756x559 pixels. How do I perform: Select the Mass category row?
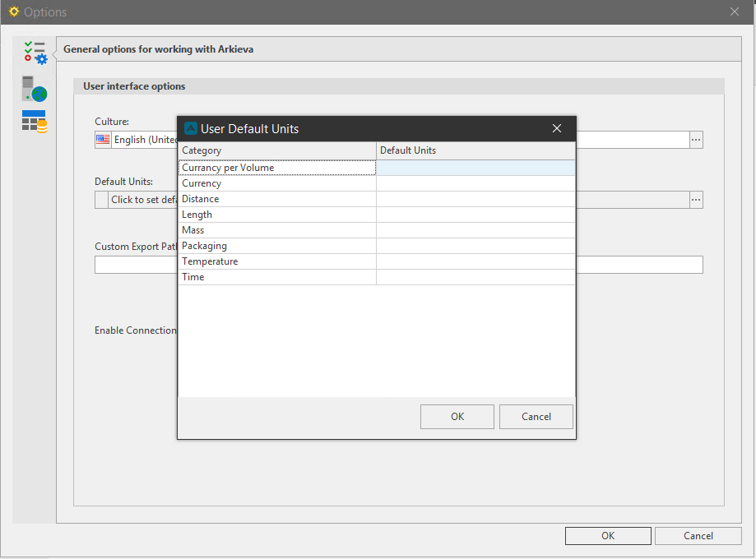point(277,230)
